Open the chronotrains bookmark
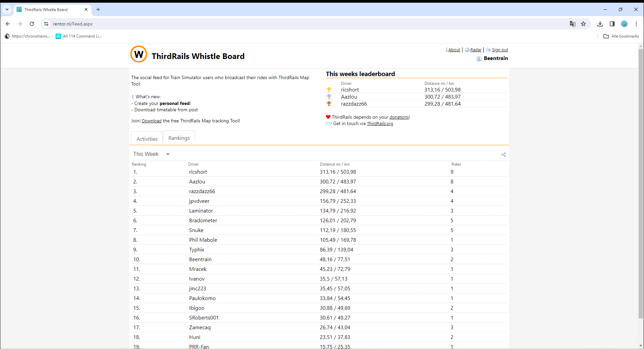This screenshot has width=644, height=349. pyautogui.click(x=27, y=36)
